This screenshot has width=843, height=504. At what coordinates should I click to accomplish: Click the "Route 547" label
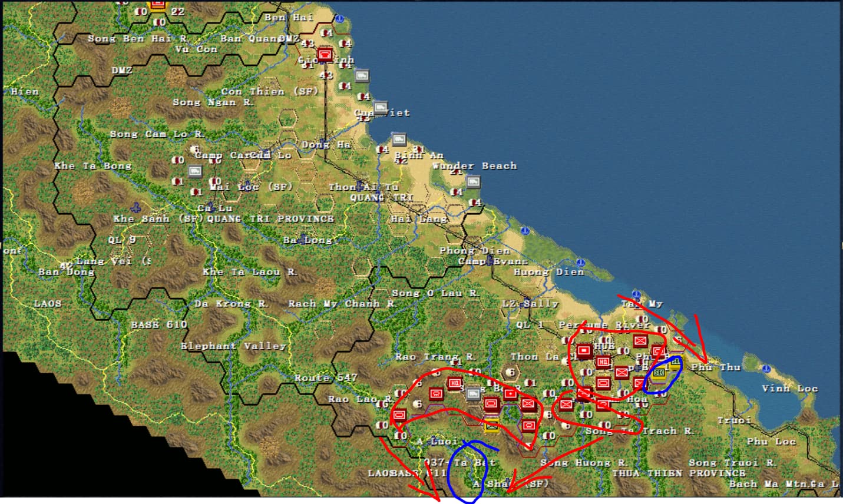tap(326, 377)
